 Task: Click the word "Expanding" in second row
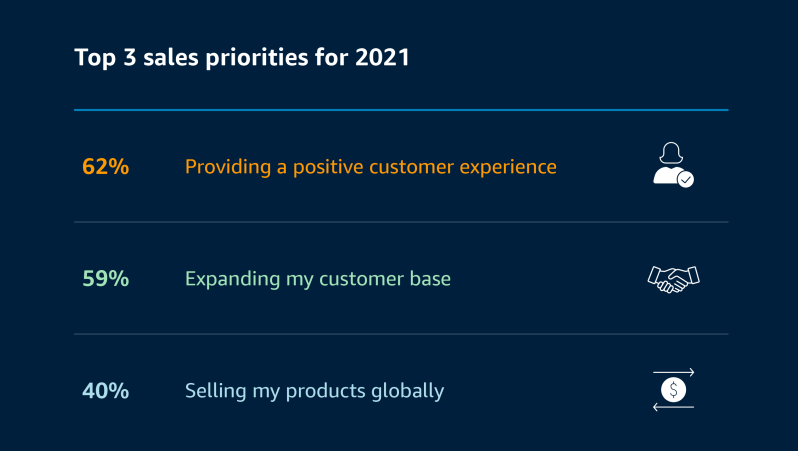coord(233,279)
